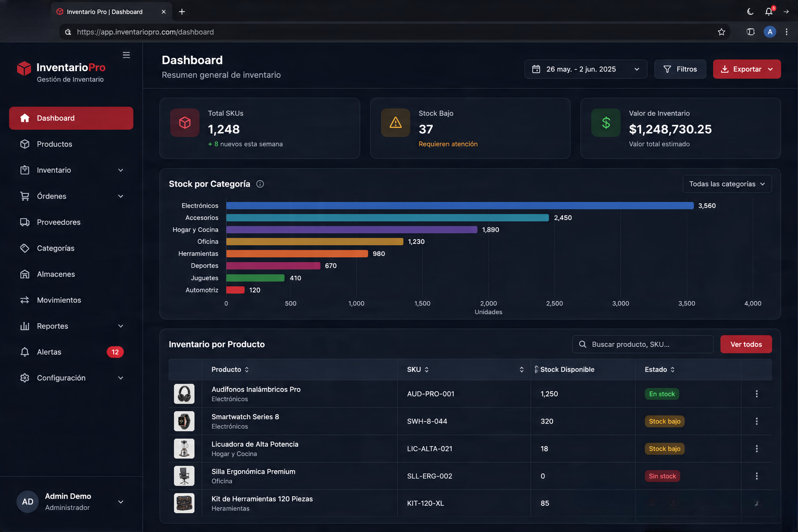The width and height of the screenshot is (798, 532).
Task: Close the Inventario Pro browser tab
Action: click(x=164, y=11)
